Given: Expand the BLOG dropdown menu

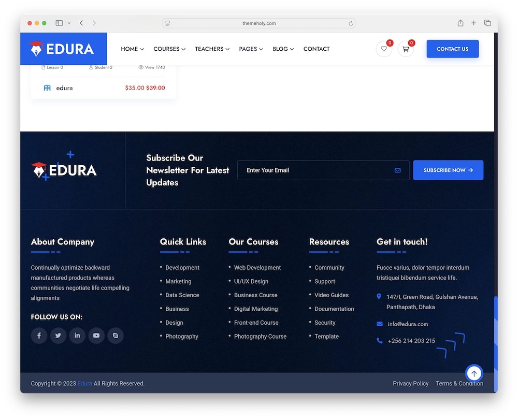Looking at the screenshot, I should [x=283, y=49].
